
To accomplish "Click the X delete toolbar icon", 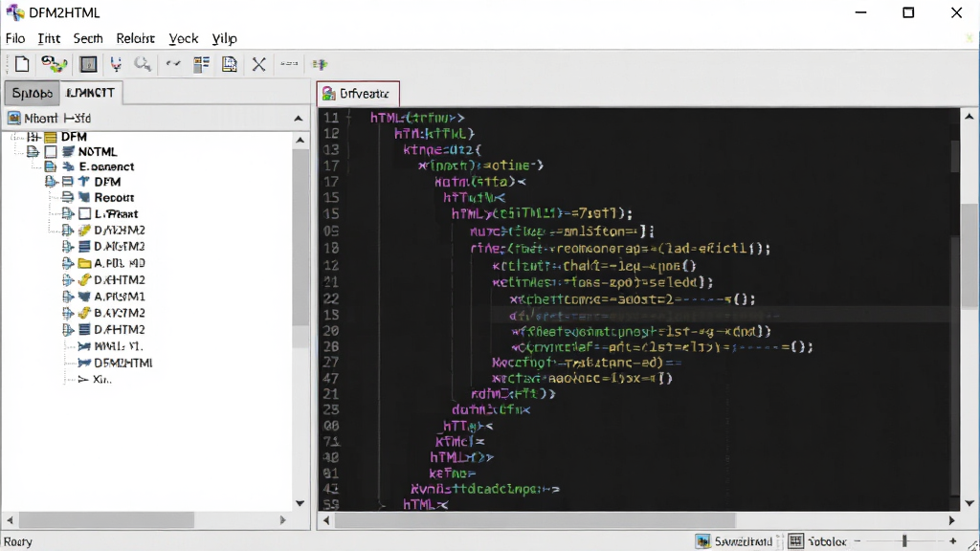I will tap(258, 64).
